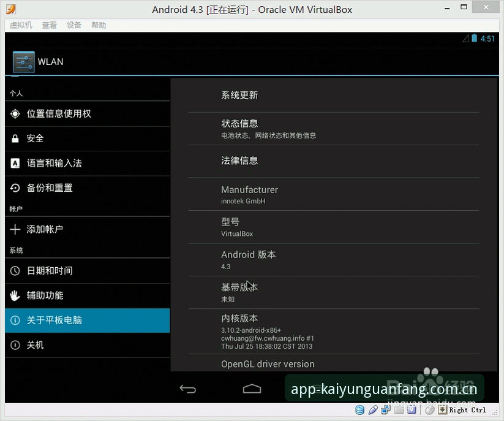
Task: Click the lock icon next to 安全
Action: click(15, 138)
